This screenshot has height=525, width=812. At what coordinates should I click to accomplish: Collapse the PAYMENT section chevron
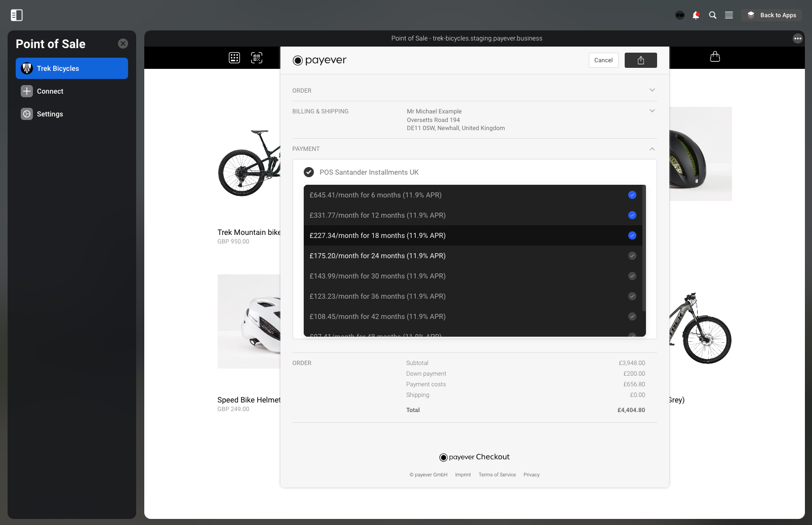[x=652, y=149]
